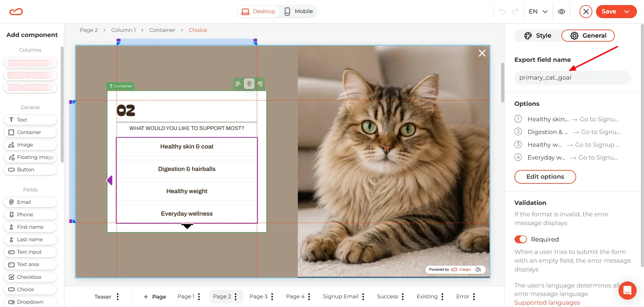Toggle the Required switch

pyautogui.click(x=521, y=239)
